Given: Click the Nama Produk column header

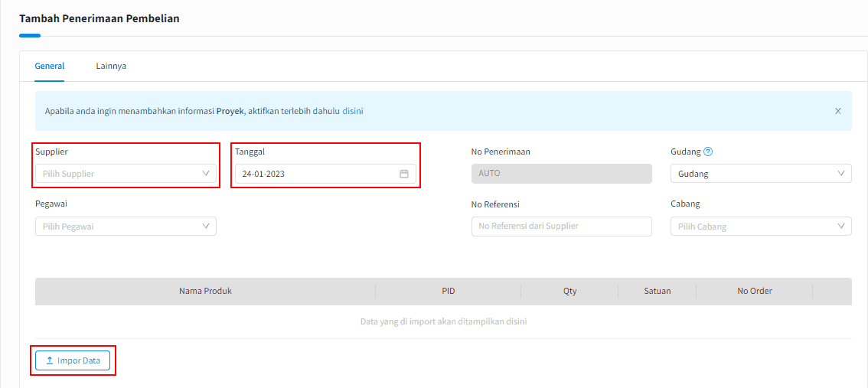Looking at the screenshot, I should 205,291.
